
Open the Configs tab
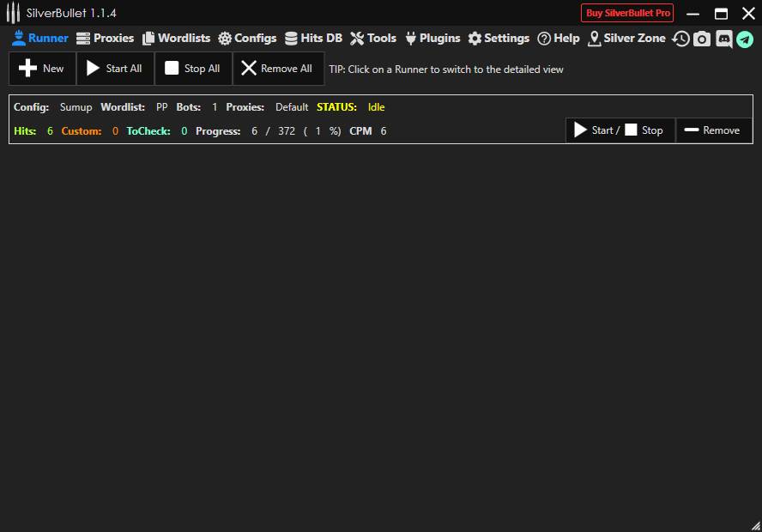(x=247, y=38)
